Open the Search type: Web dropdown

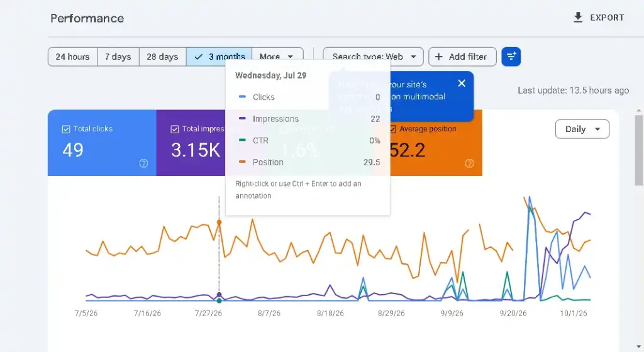coord(373,57)
